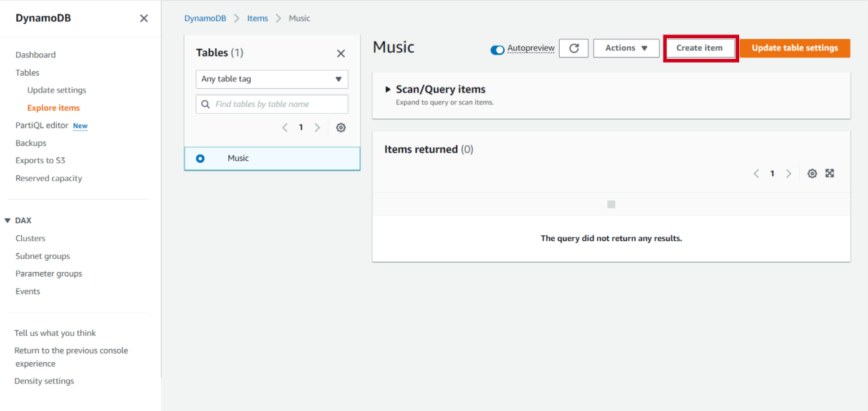Click Tell us what you think
Image resolution: width=868 pixels, height=411 pixels.
click(x=55, y=333)
